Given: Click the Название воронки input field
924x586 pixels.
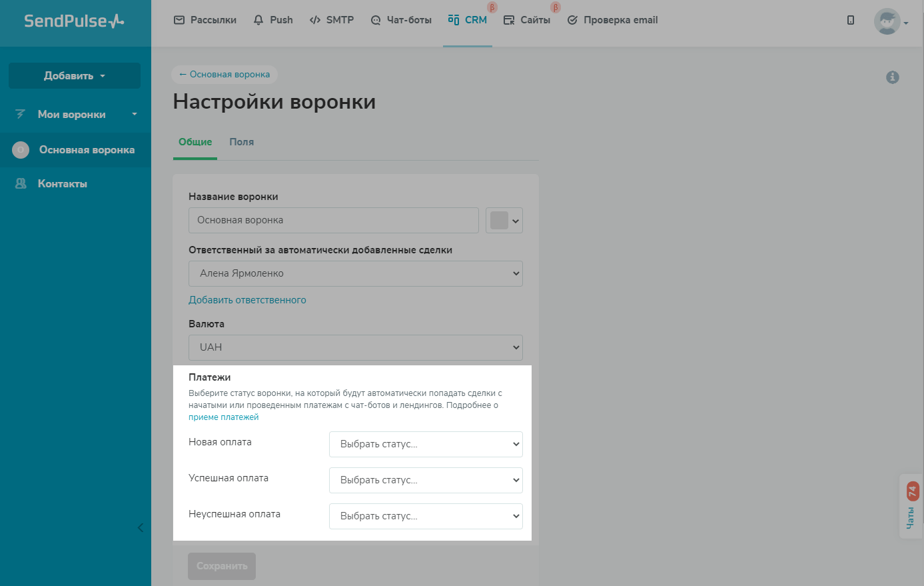Looking at the screenshot, I should click(x=333, y=221).
